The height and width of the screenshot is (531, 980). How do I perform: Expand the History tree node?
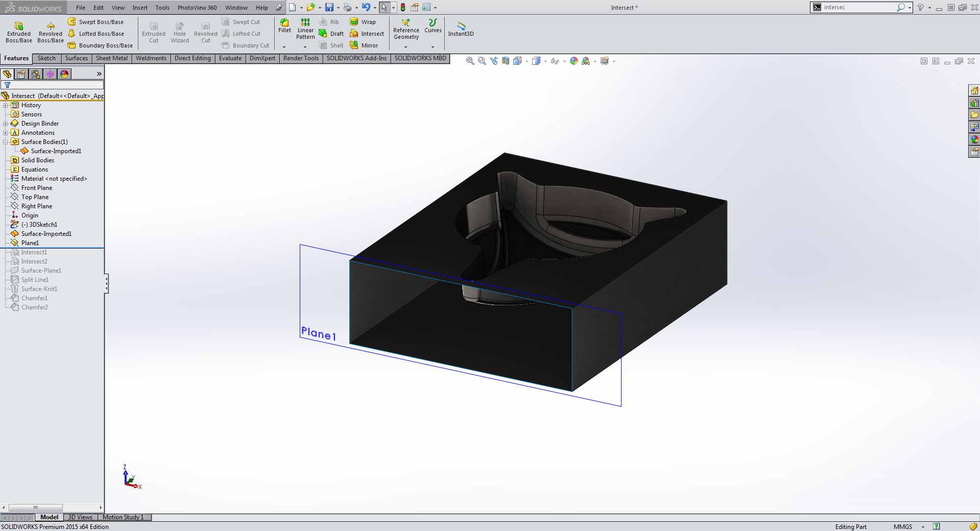[6, 105]
